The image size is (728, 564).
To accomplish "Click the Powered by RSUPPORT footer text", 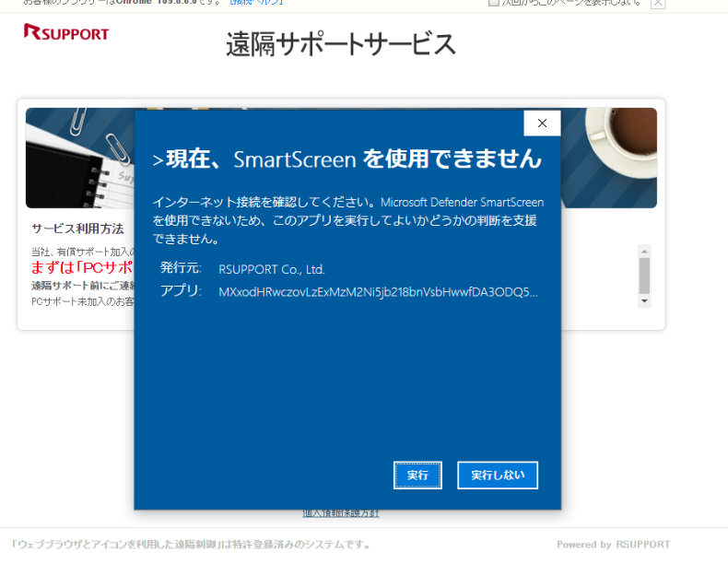I will pyautogui.click(x=614, y=544).
